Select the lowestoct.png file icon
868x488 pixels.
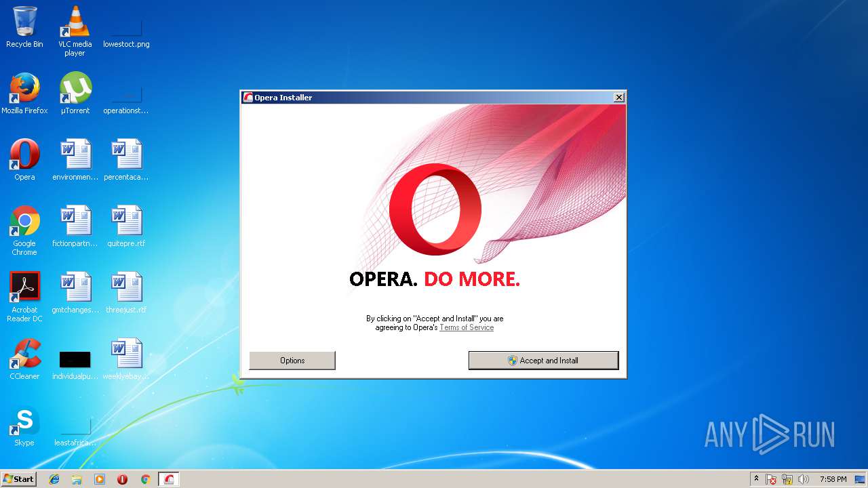(126, 31)
